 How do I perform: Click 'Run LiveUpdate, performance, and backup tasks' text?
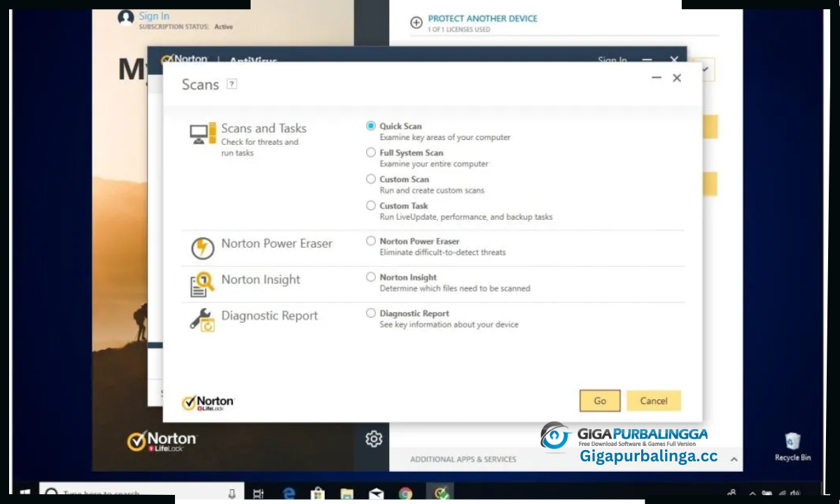click(466, 217)
